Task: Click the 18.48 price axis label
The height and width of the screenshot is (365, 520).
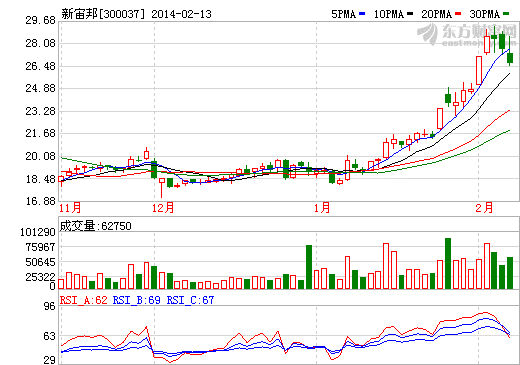Action: [40, 179]
